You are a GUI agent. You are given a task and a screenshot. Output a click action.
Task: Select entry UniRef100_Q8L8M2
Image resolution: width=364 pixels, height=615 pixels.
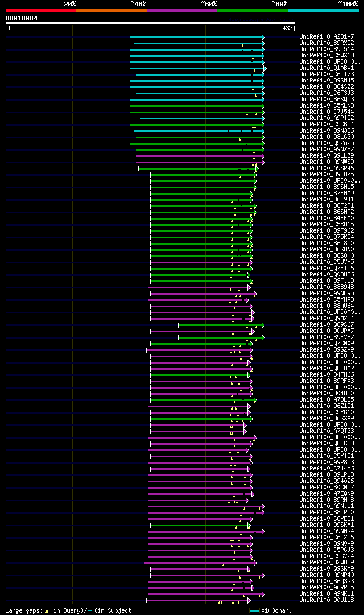point(326,369)
